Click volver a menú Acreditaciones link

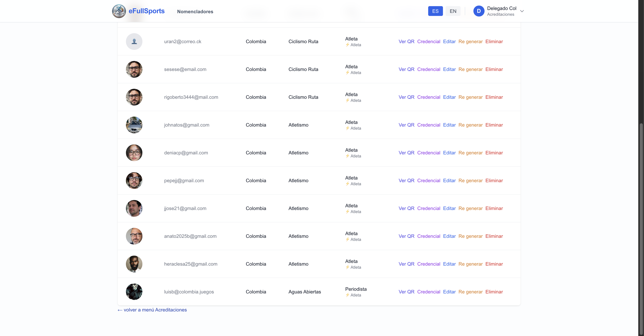click(152, 310)
